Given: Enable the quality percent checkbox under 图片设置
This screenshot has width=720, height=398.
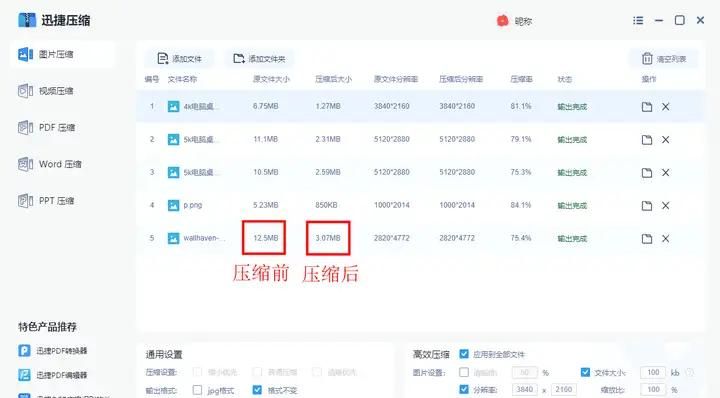Looking at the screenshot, I should coord(464,372).
